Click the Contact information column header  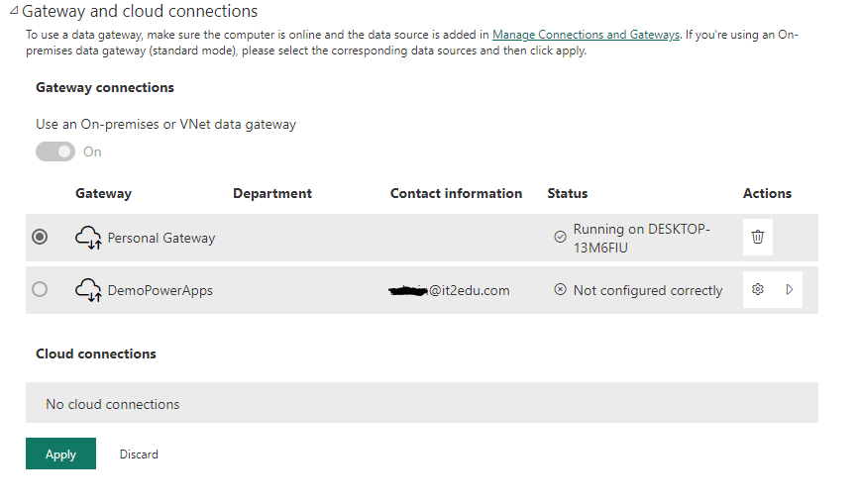pos(456,194)
